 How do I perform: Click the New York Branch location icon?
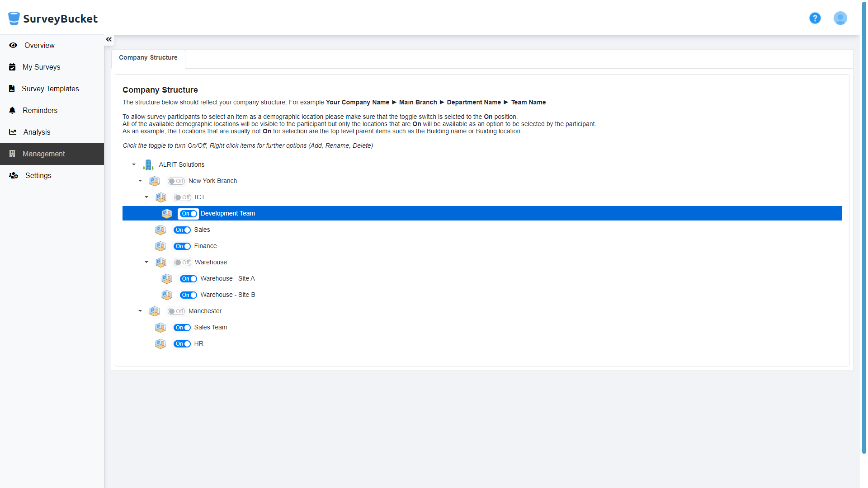155,181
